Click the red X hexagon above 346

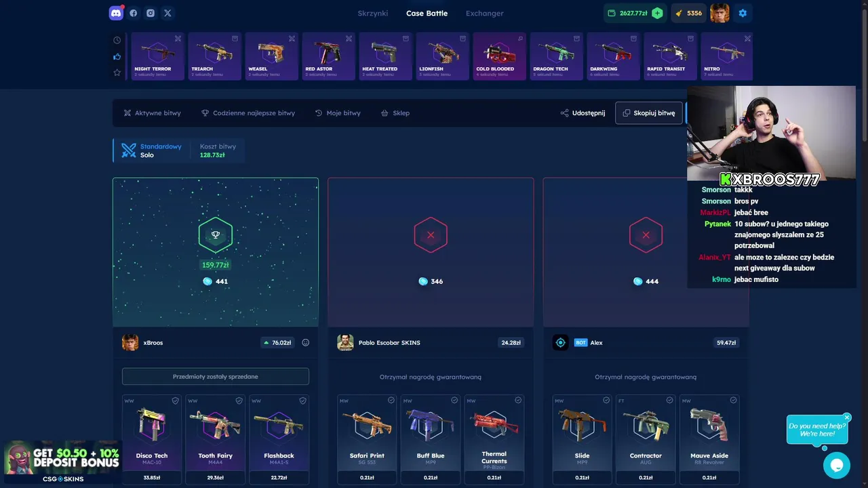coord(431,235)
